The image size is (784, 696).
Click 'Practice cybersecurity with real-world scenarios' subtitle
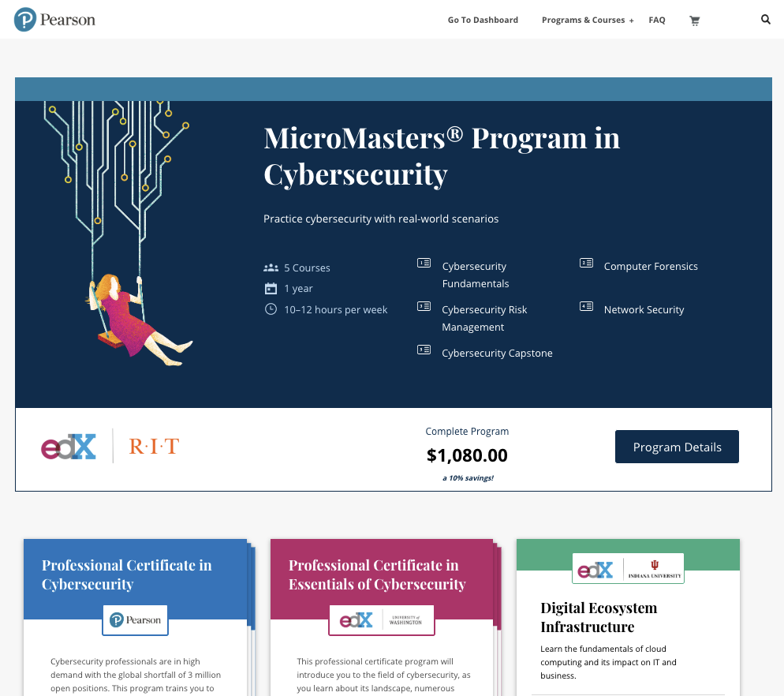(x=381, y=219)
